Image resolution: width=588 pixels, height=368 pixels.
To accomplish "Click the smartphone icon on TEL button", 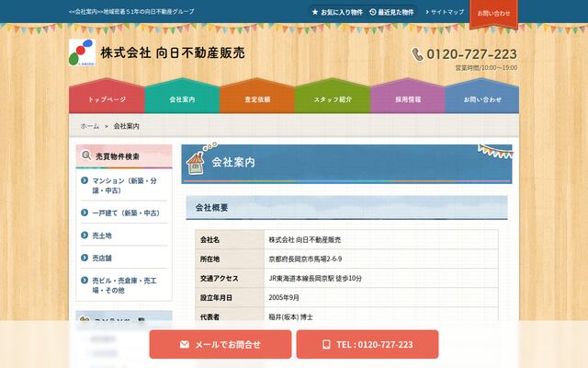I will (326, 344).
